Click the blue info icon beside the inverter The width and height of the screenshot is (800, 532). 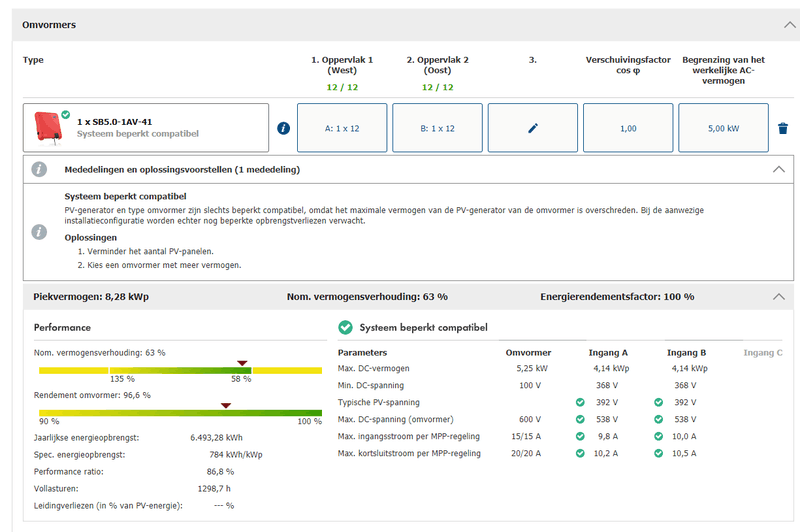coord(283,129)
